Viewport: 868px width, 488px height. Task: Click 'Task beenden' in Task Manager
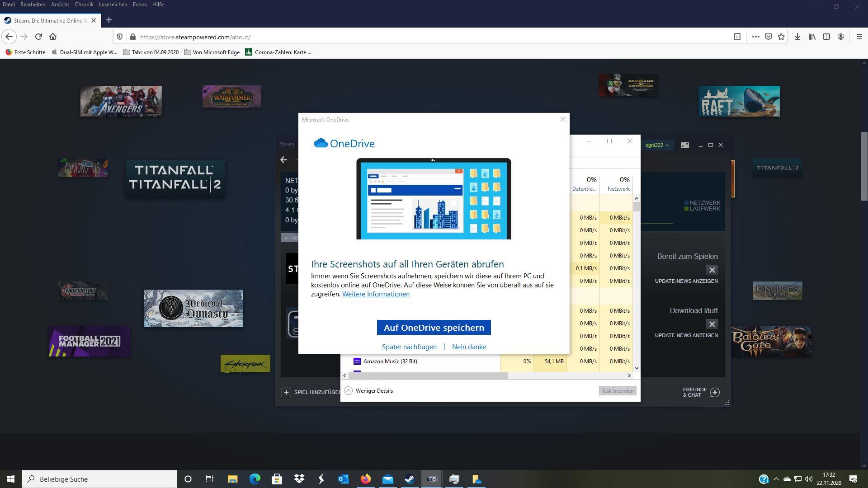(x=618, y=391)
